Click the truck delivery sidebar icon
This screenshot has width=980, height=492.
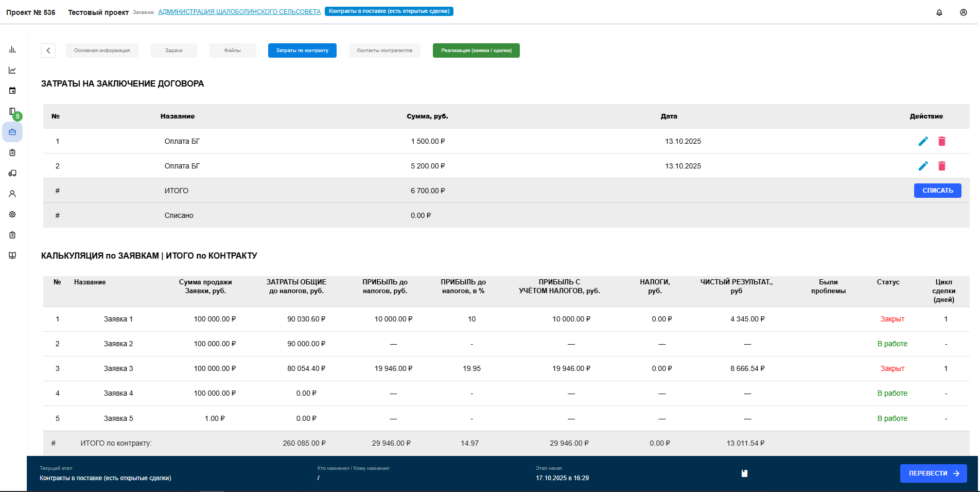[12, 173]
